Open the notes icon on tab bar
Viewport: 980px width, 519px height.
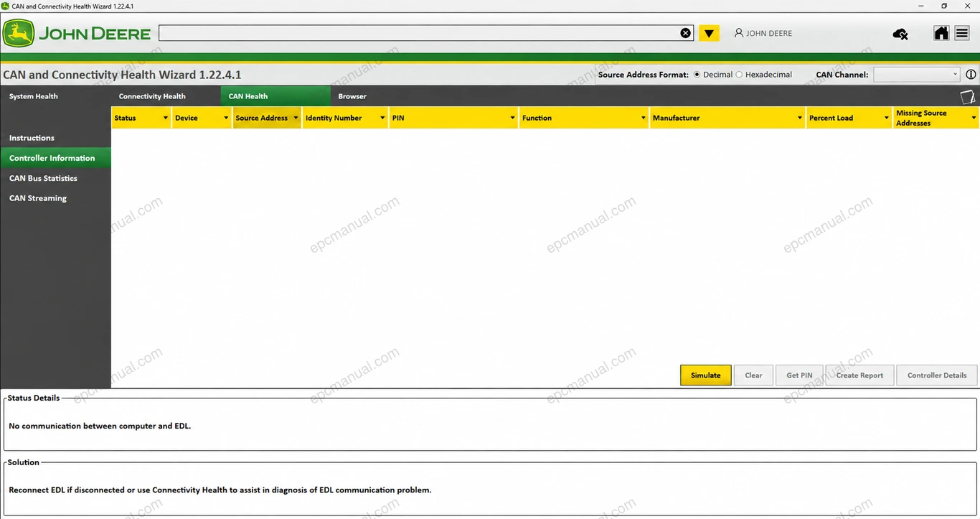(967, 96)
